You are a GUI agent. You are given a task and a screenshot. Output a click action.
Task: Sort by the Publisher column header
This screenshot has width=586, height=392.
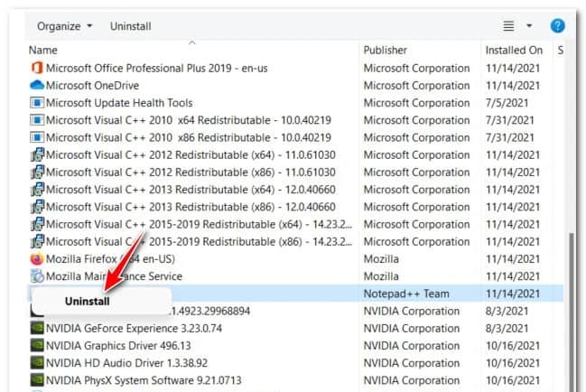[x=385, y=50]
